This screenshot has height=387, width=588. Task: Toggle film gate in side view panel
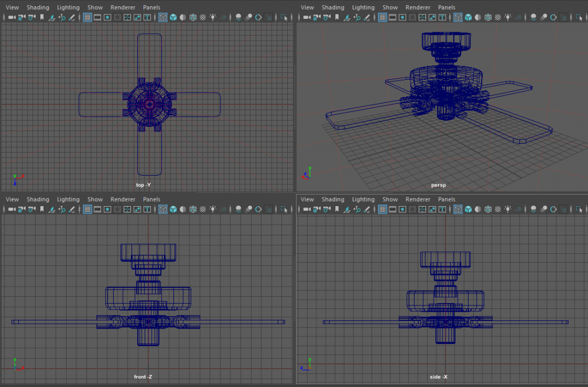392,210
